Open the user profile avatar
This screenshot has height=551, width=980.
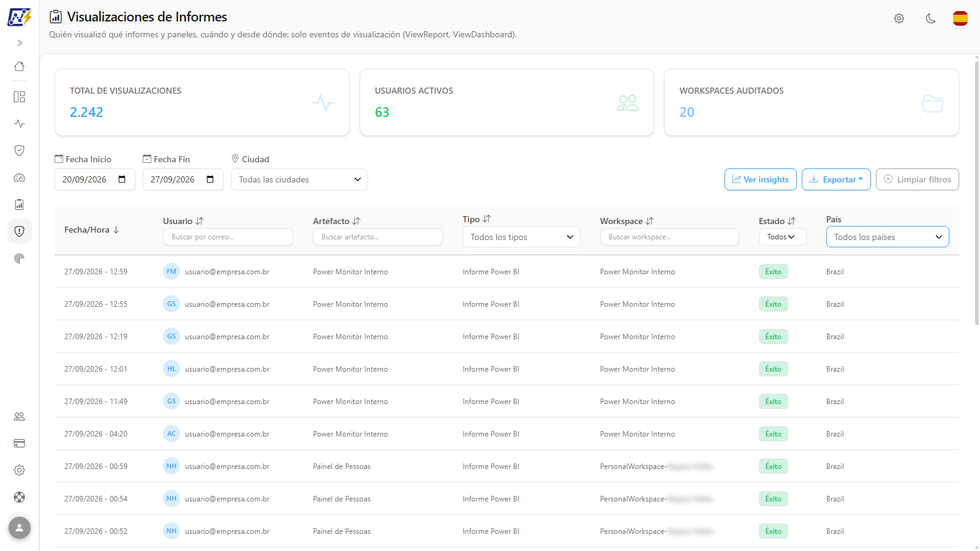20,528
